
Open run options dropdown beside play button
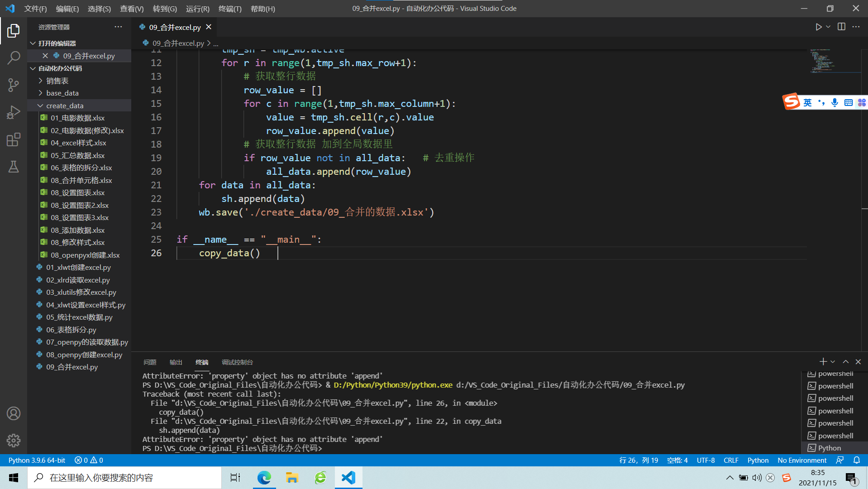[828, 27]
